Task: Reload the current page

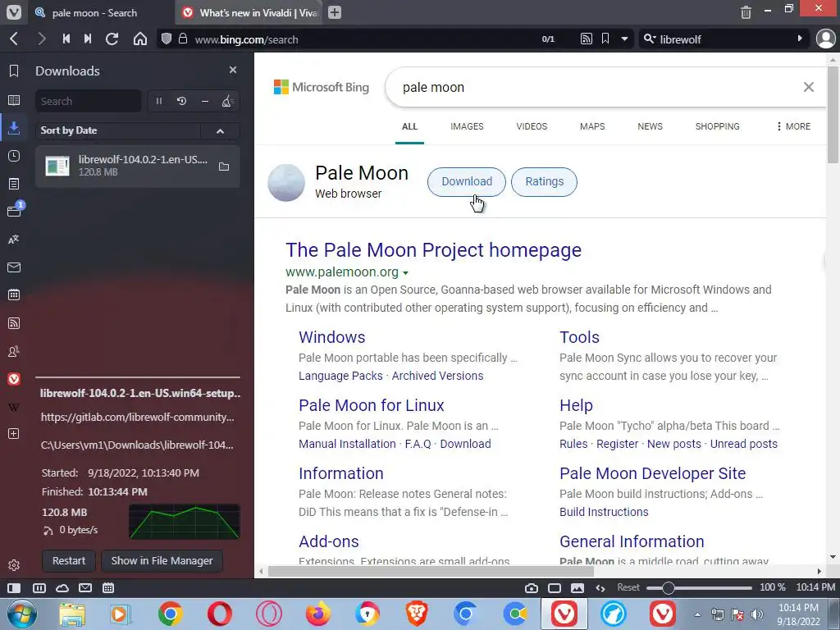Action: pos(112,39)
